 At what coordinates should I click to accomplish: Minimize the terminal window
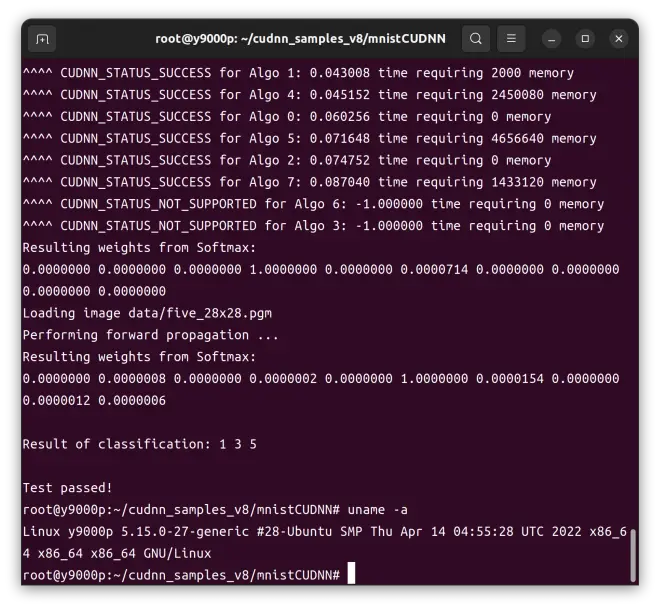(x=551, y=39)
